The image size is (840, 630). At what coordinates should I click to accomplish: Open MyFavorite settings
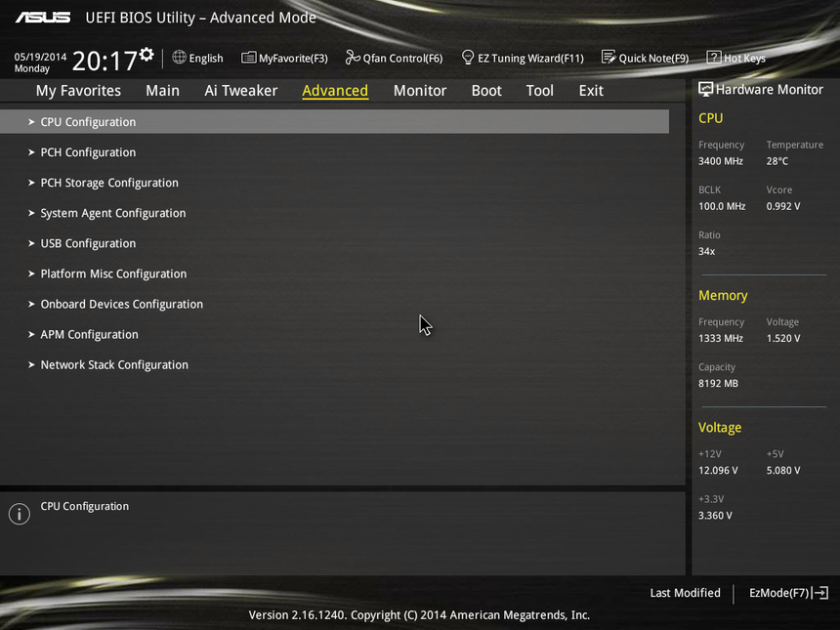pyautogui.click(x=284, y=58)
